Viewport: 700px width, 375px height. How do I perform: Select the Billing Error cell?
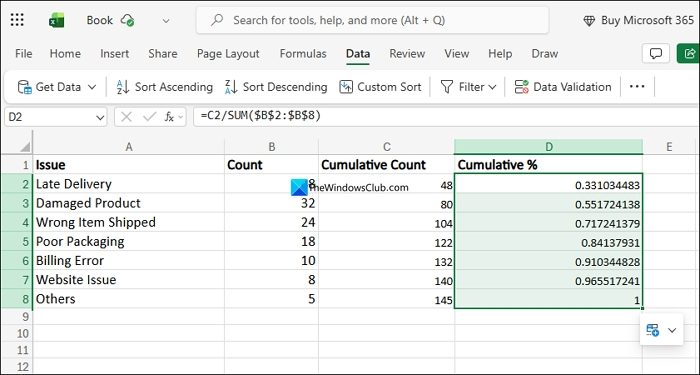coord(129,261)
